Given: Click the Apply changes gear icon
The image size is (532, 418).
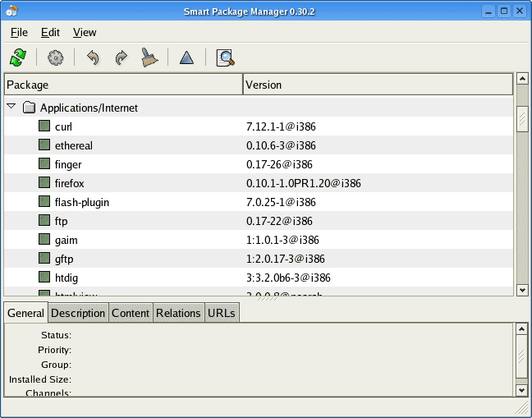Looking at the screenshot, I should click(56, 57).
